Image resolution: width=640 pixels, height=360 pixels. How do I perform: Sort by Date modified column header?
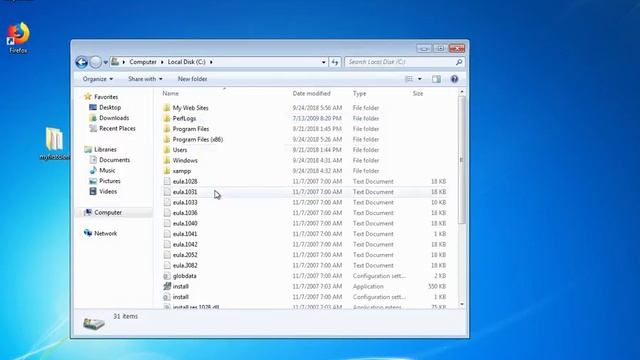(311, 93)
